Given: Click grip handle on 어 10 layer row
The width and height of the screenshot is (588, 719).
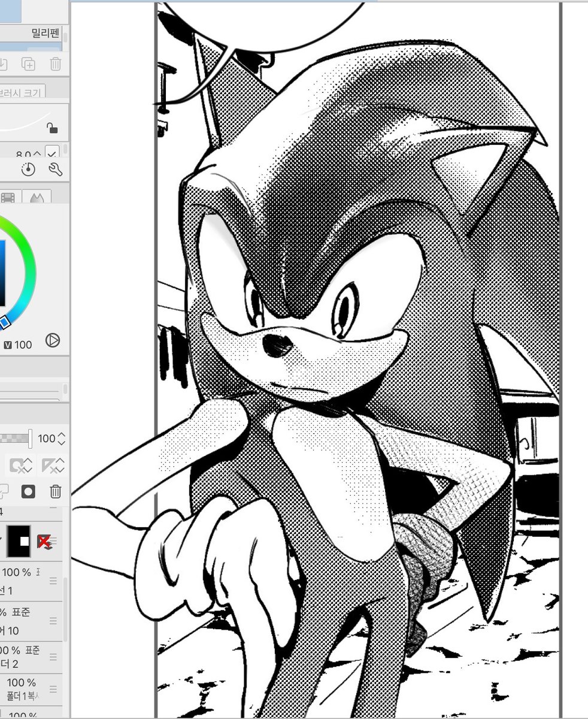Looking at the screenshot, I should 53,621.
